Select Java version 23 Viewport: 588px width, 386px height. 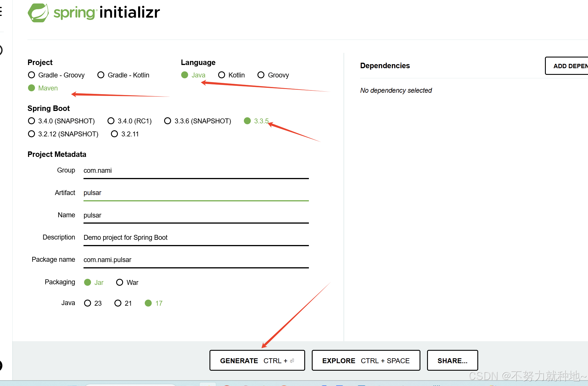(88, 303)
